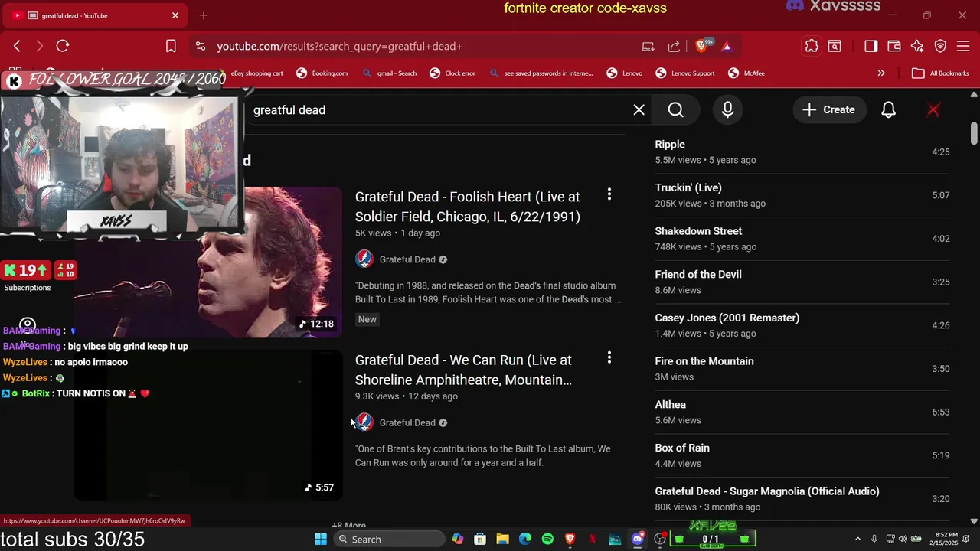Image resolution: width=980 pixels, height=551 pixels.
Task: Open Grateful Dead channel avatar under We Can Run
Action: pos(364,422)
